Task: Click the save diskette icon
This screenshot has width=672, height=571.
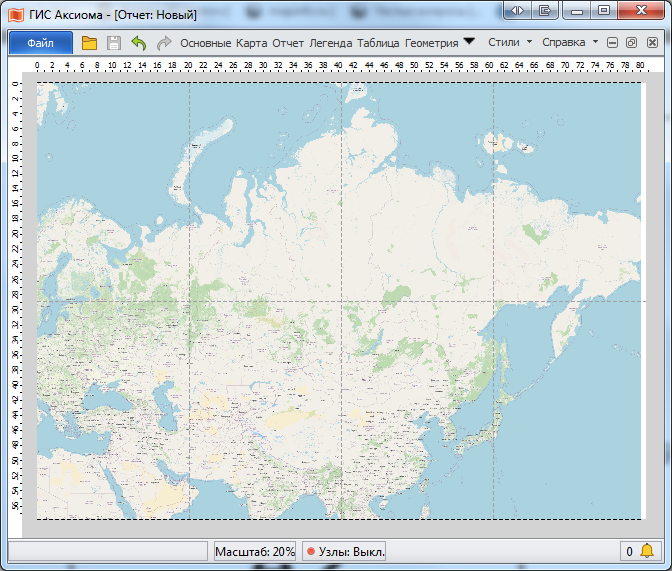Action: tap(114, 43)
